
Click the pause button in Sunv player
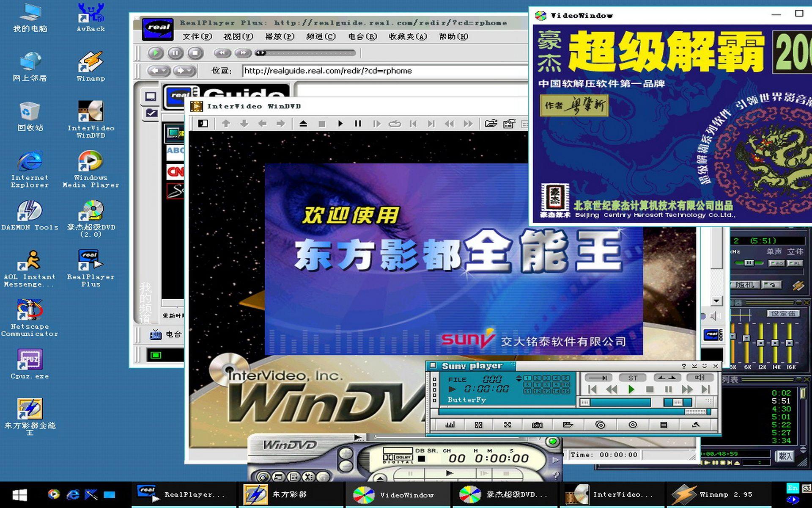pyautogui.click(x=668, y=389)
